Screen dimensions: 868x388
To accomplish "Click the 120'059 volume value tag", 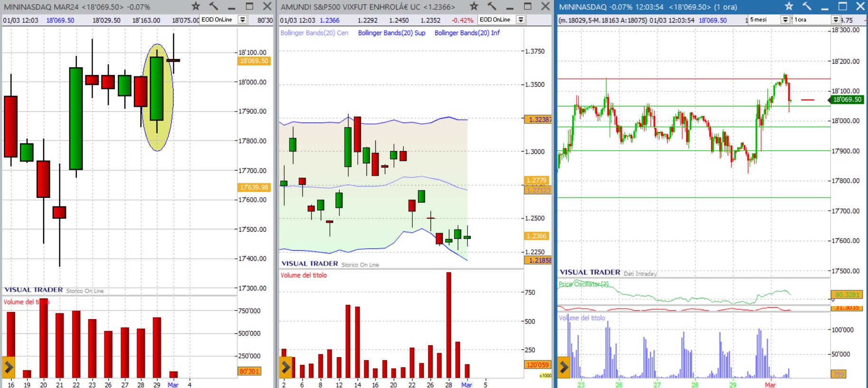I will pyautogui.click(x=538, y=365).
